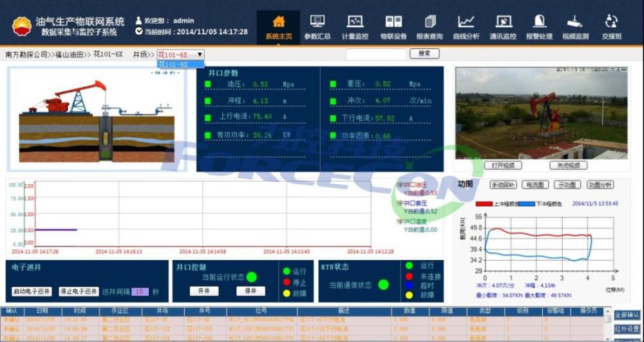Click the 停井 stop well button
This screenshot has height=342, width=644.
251,291
